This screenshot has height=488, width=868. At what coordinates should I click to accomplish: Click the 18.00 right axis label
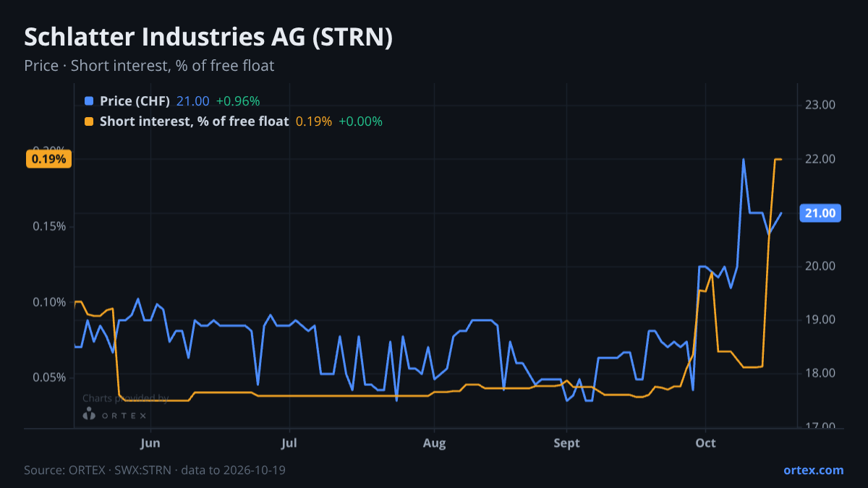(820, 373)
